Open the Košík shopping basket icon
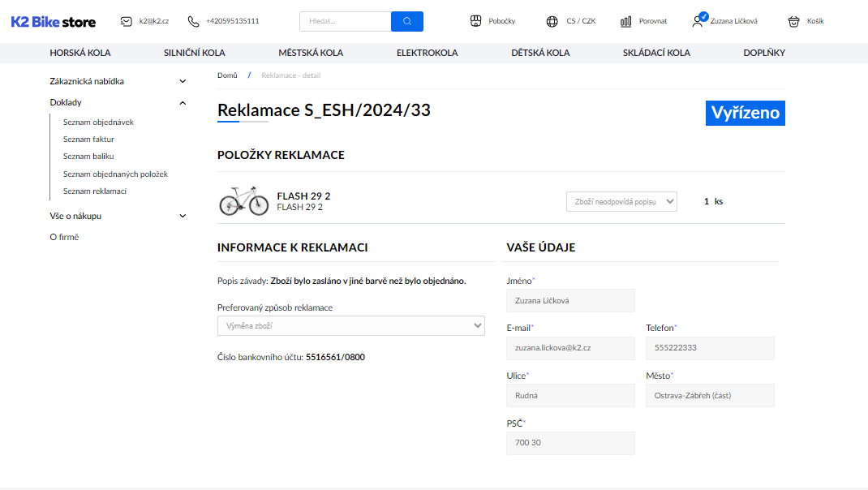This screenshot has width=868, height=490. [793, 21]
